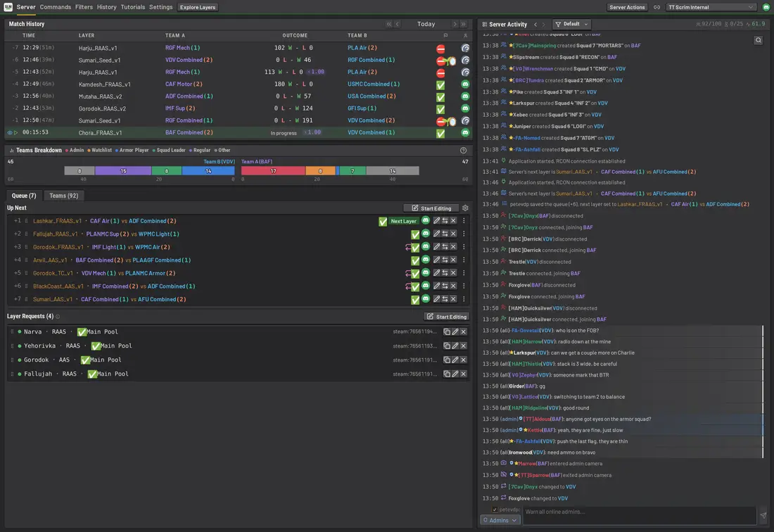
Task: Toggle the Main Pool check on the Fallujah request
Action: (x=91, y=374)
